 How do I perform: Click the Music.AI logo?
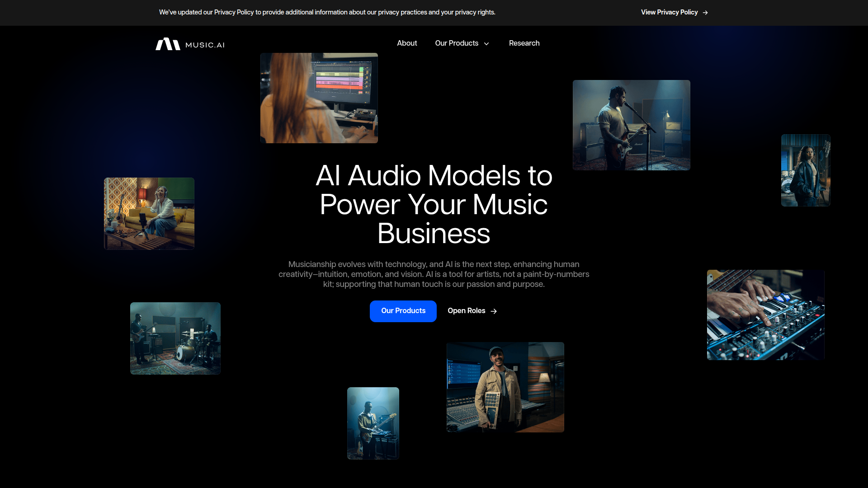pyautogui.click(x=190, y=44)
